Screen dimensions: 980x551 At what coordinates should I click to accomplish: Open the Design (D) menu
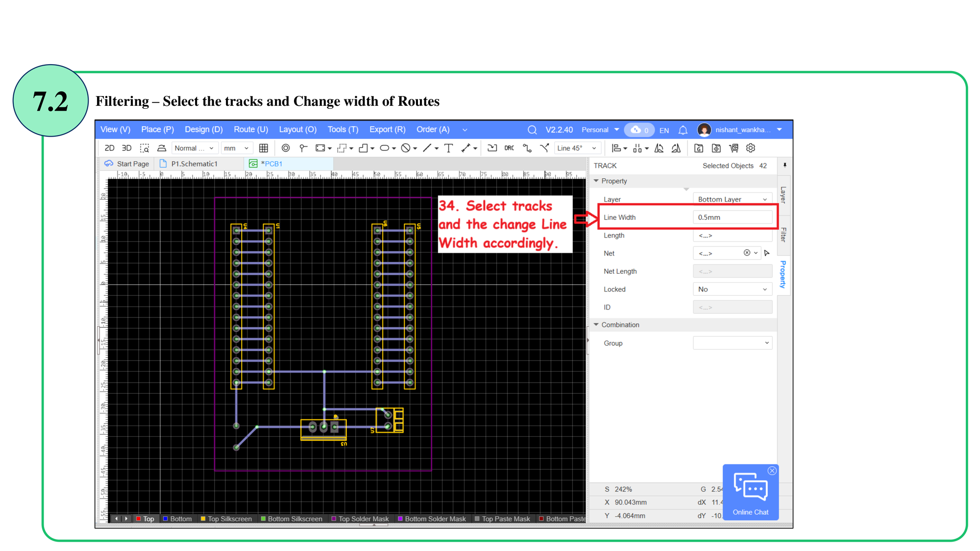[x=203, y=129]
